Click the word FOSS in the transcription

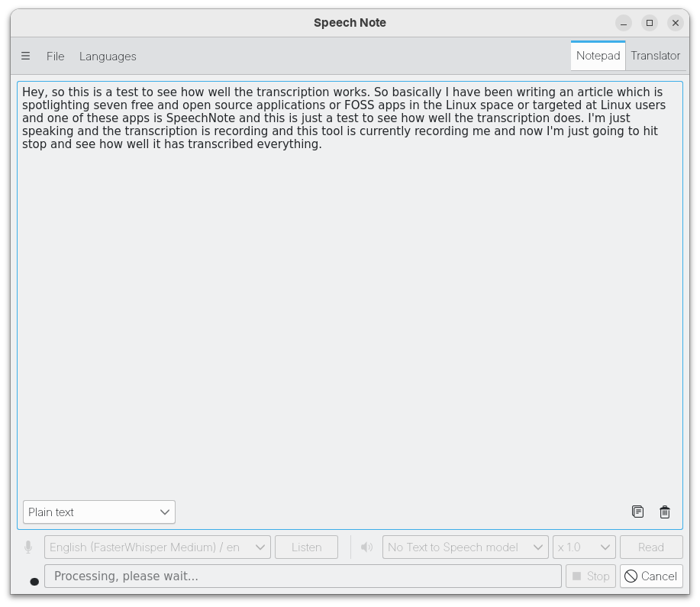(360, 105)
